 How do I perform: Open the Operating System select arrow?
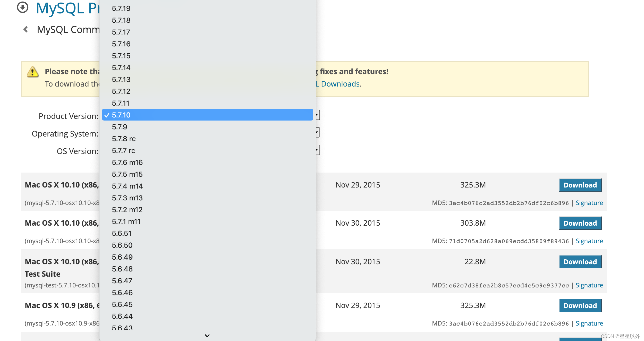(317, 132)
